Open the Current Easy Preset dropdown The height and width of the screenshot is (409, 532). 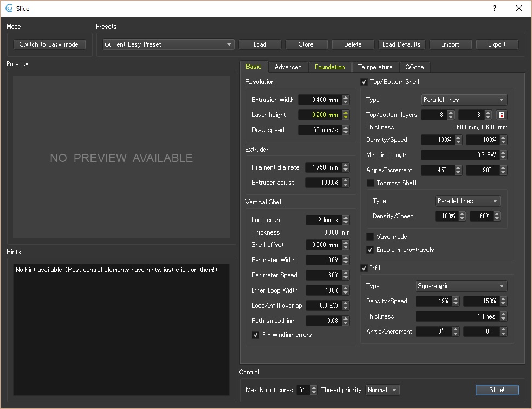click(168, 44)
